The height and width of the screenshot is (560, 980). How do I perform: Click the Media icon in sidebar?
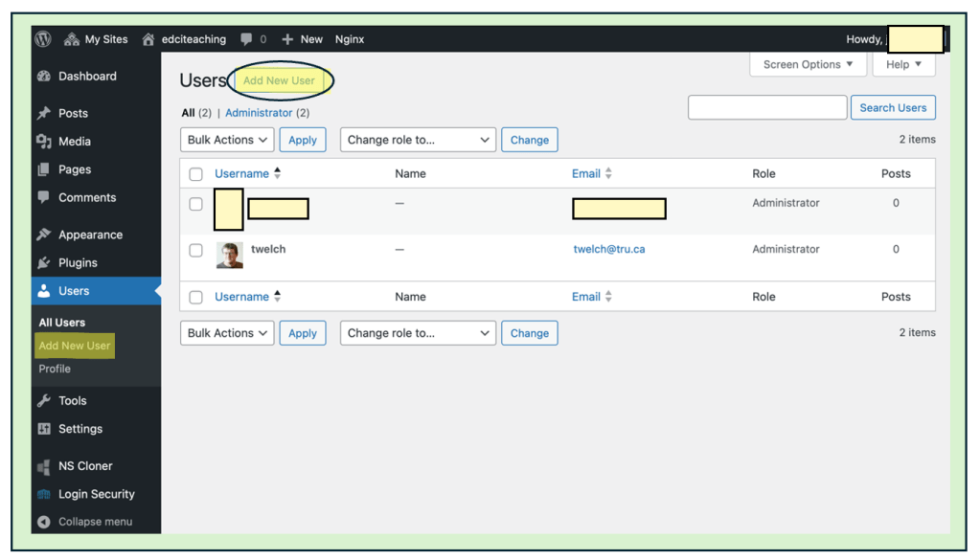pos(43,142)
